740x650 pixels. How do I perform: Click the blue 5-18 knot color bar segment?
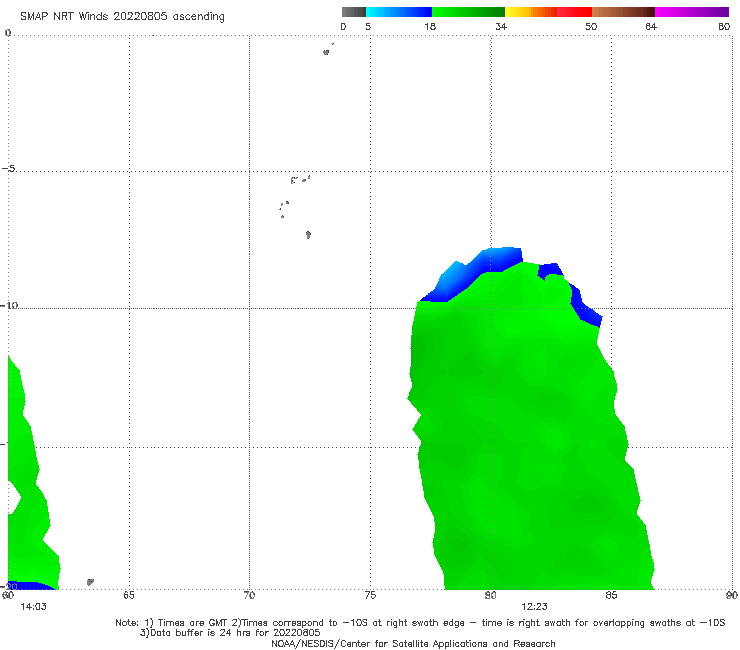point(399,12)
